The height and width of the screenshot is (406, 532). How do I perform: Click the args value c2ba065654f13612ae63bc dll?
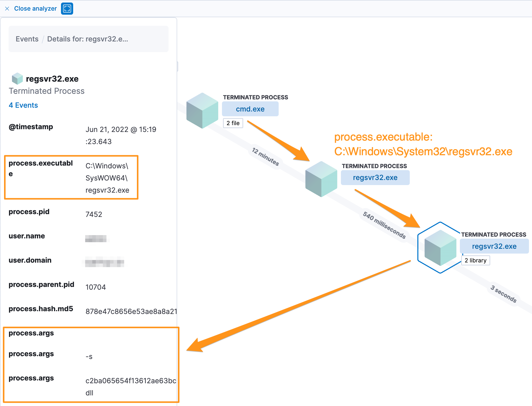pyautogui.click(x=131, y=387)
